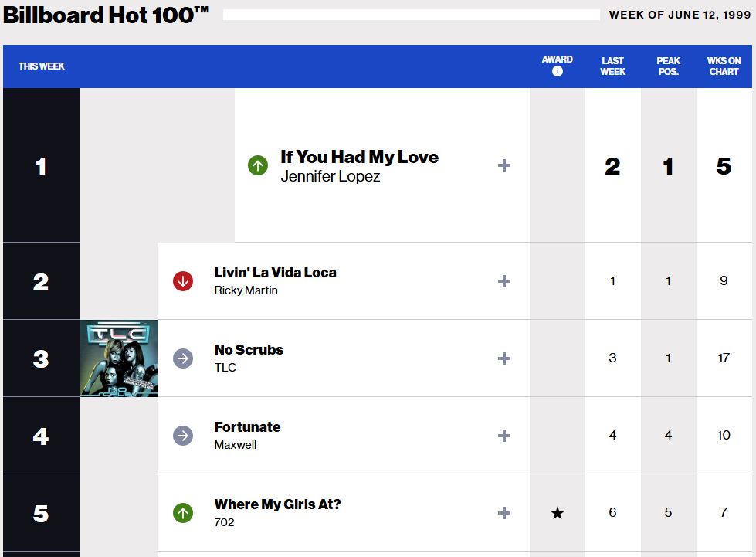Expand the Where My Girls At? entry
Image resolution: width=756 pixels, height=557 pixels.
point(504,513)
